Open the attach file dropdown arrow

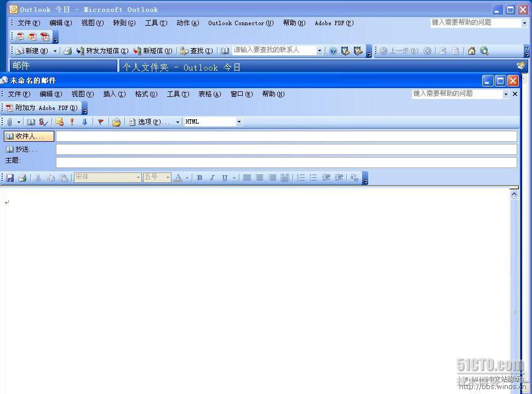[x=19, y=122]
